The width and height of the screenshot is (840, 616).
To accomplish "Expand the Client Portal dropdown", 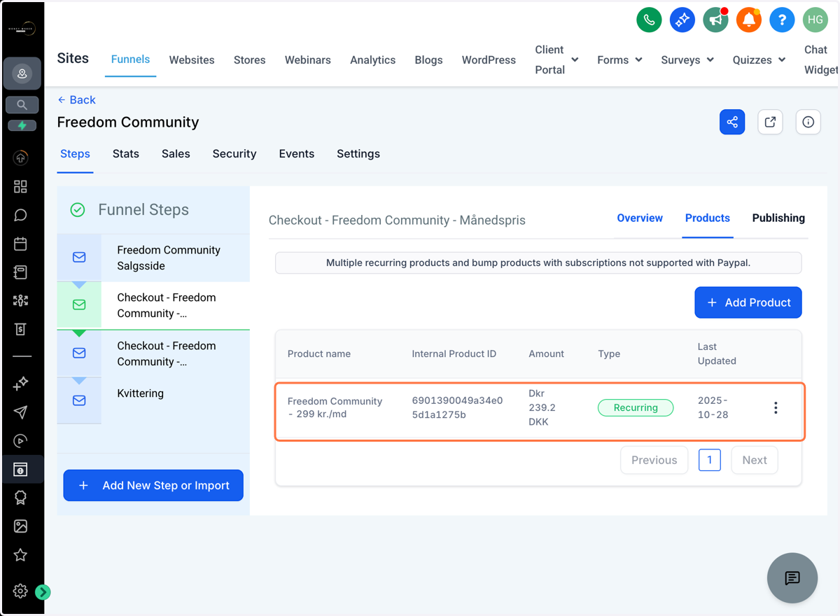I will (x=556, y=59).
